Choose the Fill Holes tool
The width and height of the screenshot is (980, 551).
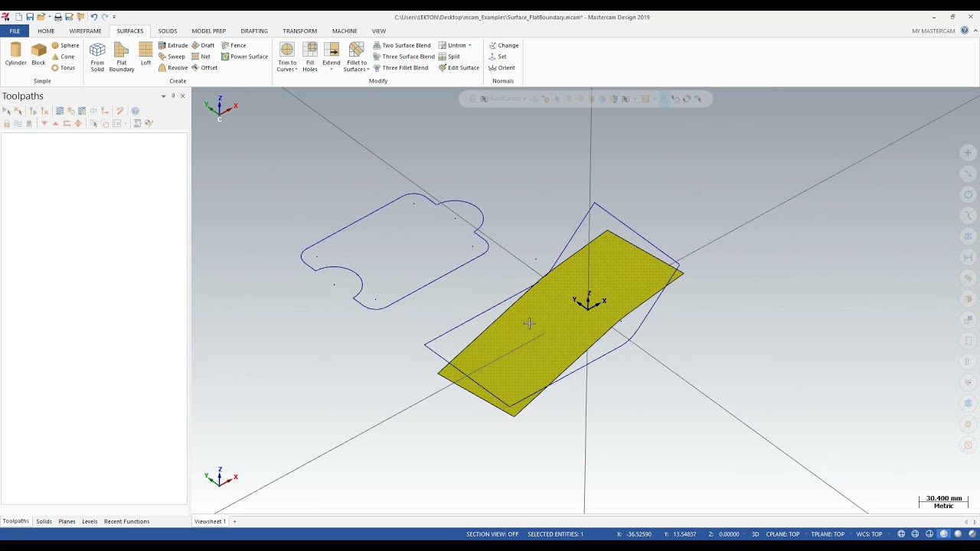tap(310, 57)
